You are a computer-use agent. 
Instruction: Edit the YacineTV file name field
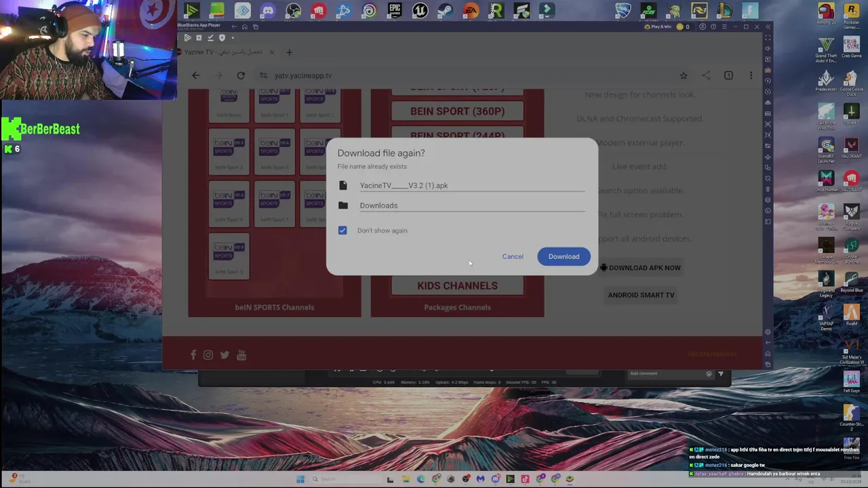click(x=472, y=185)
